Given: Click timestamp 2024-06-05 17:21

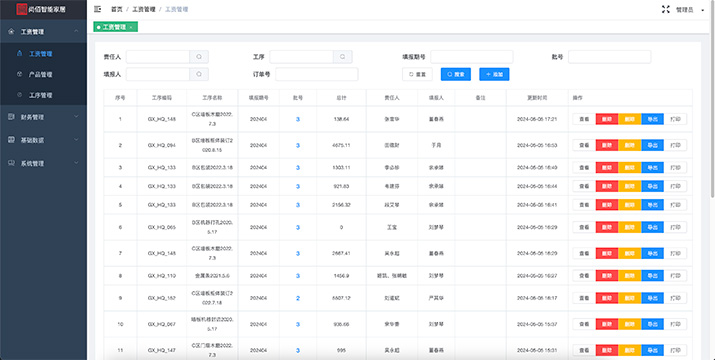Looking at the screenshot, I should tap(537, 119).
